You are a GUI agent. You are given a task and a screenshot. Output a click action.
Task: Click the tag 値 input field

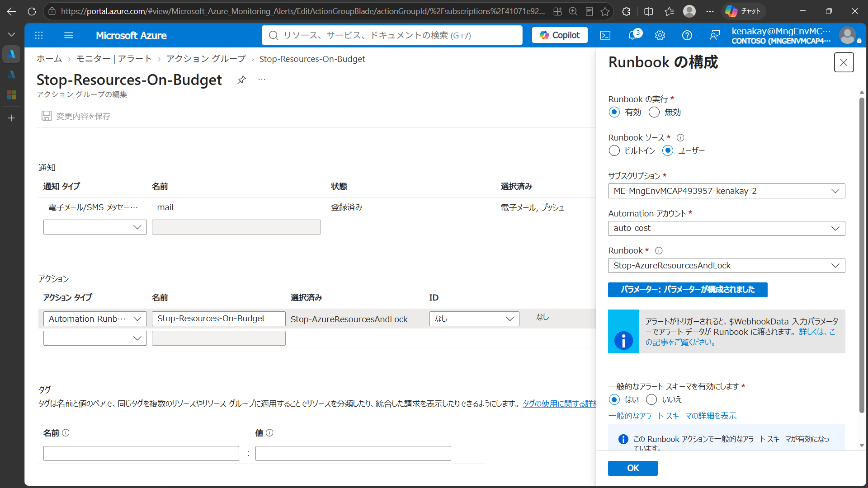(353, 453)
